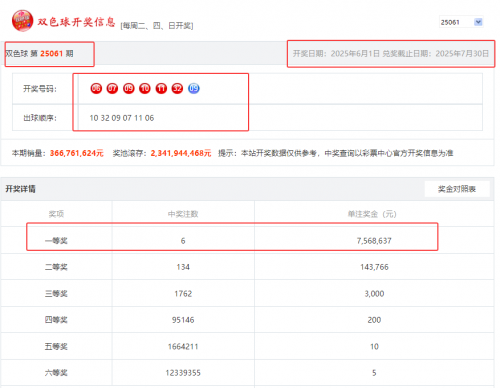Click the fifth prize count 1664211
Image resolution: width=500 pixels, height=388 pixels.
pyautogui.click(x=183, y=347)
